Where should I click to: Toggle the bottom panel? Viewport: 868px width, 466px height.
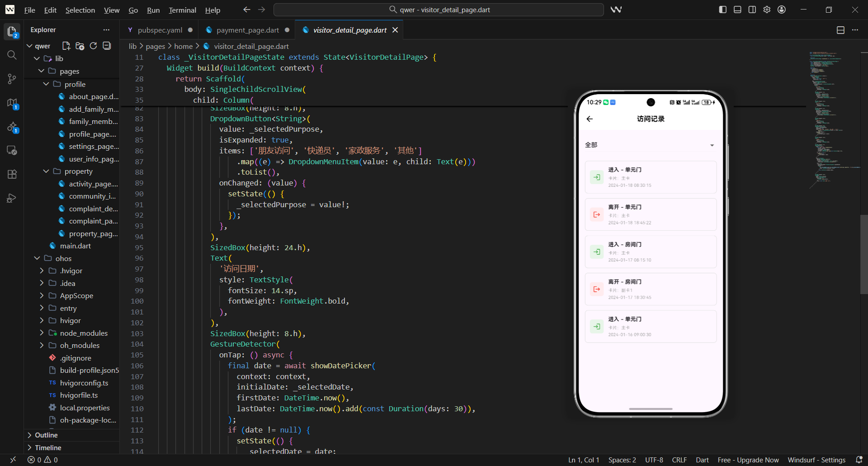737,10
